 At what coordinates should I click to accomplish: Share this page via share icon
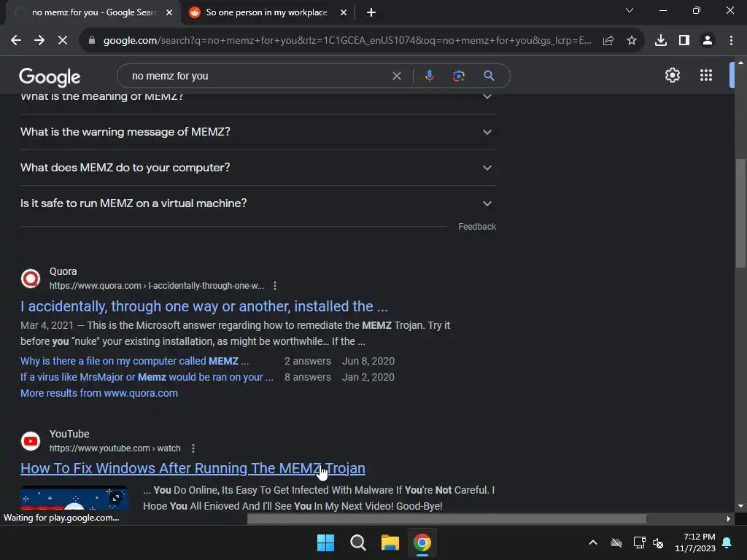coord(608,41)
